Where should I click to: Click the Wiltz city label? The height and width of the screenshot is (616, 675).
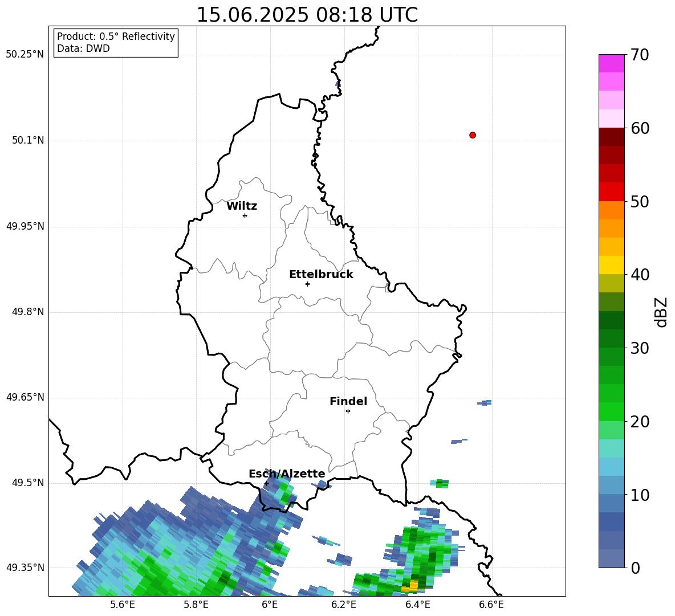[x=242, y=206]
